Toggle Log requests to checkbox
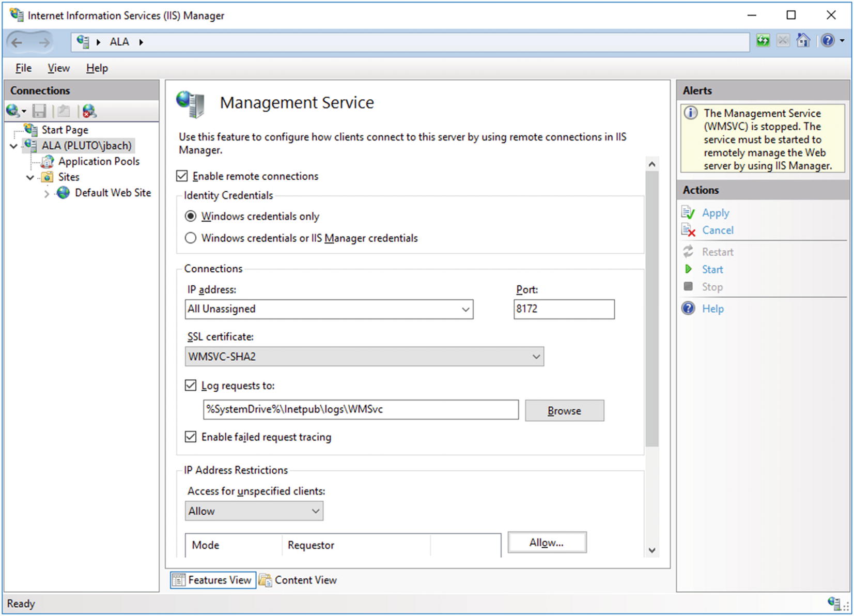The height and width of the screenshot is (616, 854). (191, 386)
